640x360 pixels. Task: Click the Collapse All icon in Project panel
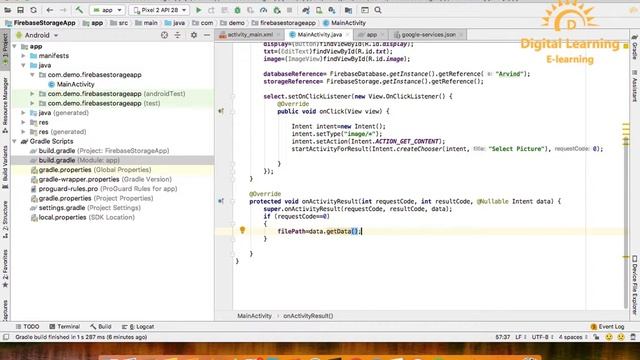[178, 35]
